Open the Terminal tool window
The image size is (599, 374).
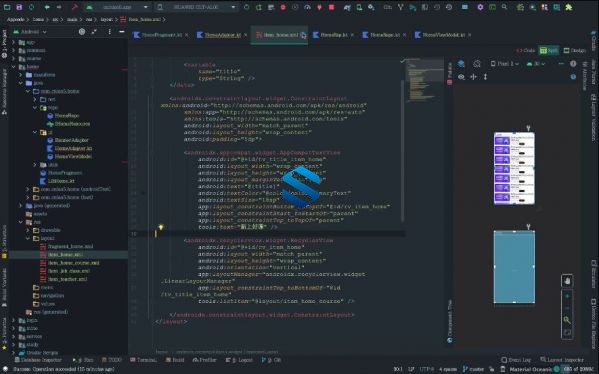click(143, 360)
